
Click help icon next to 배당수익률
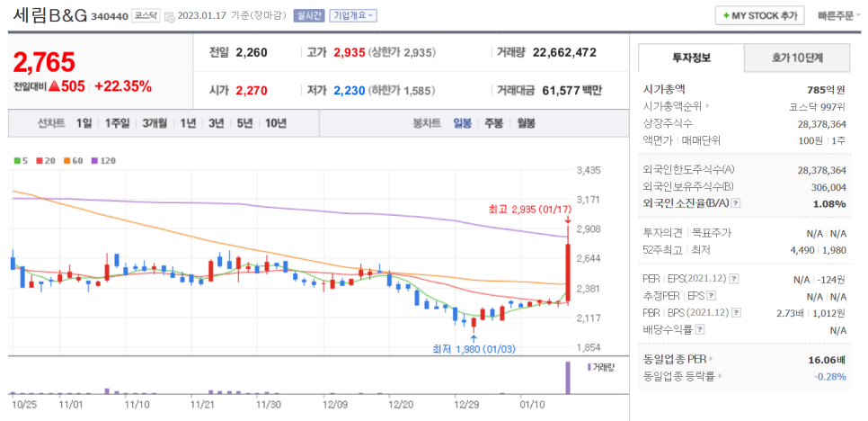pos(700,330)
